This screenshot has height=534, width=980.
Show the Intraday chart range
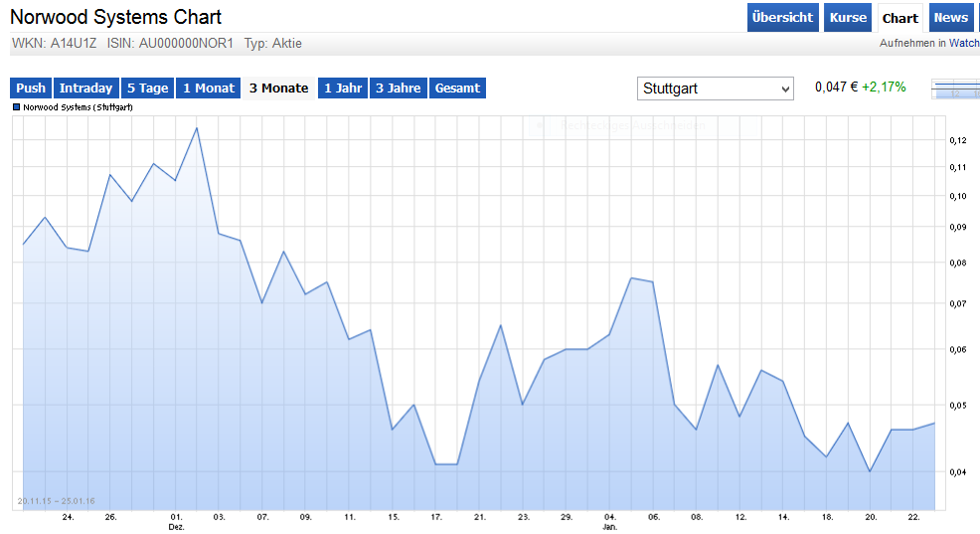[85, 89]
